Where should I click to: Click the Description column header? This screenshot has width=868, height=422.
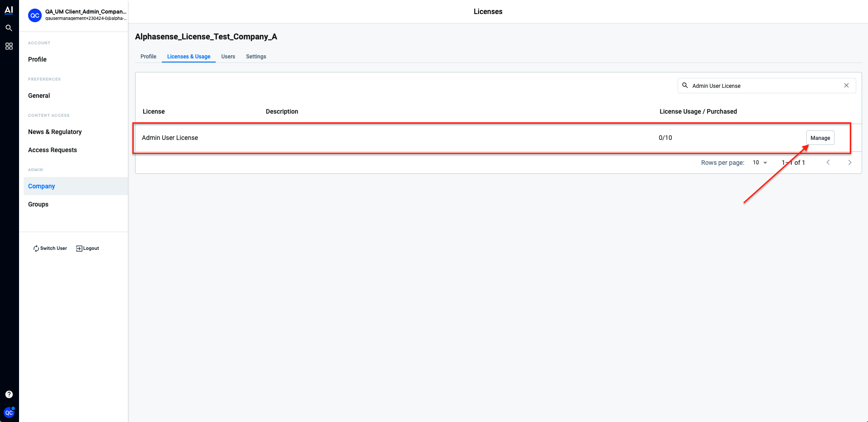282,111
